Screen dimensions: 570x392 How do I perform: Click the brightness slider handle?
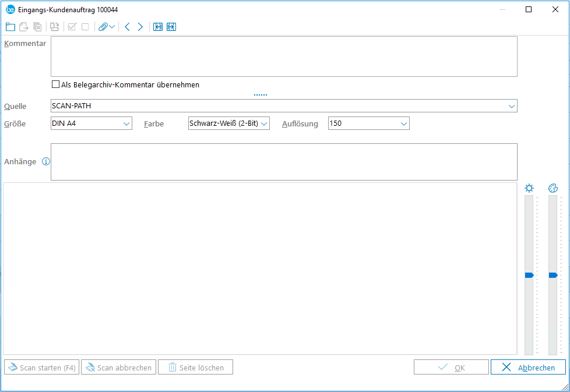pos(529,275)
